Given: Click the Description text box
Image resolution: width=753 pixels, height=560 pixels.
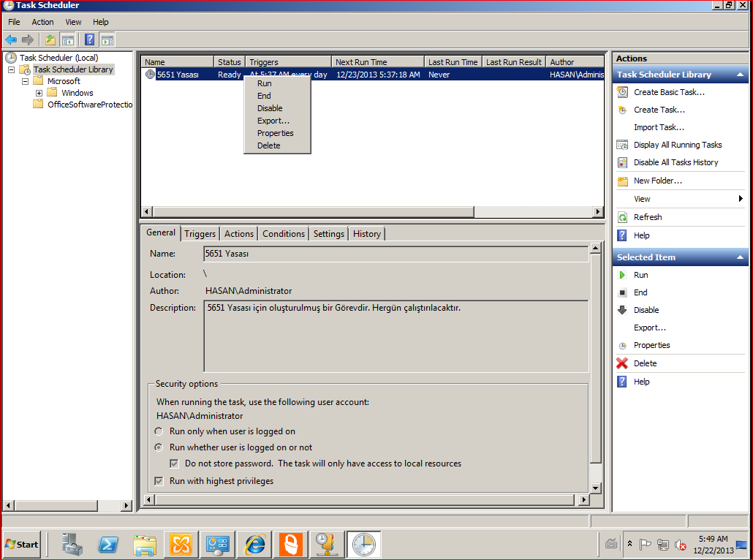Looking at the screenshot, I should 396,336.
